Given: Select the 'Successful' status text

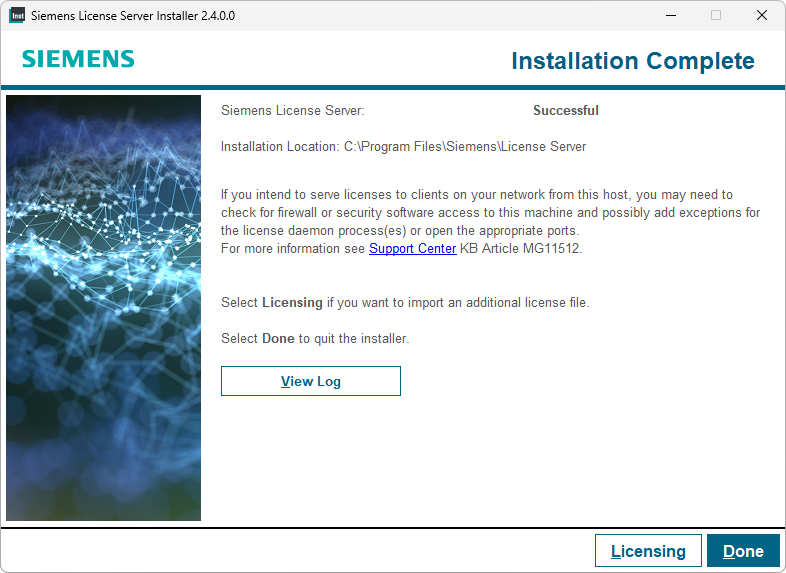Looking at the screenshot, I should (566, 110).
